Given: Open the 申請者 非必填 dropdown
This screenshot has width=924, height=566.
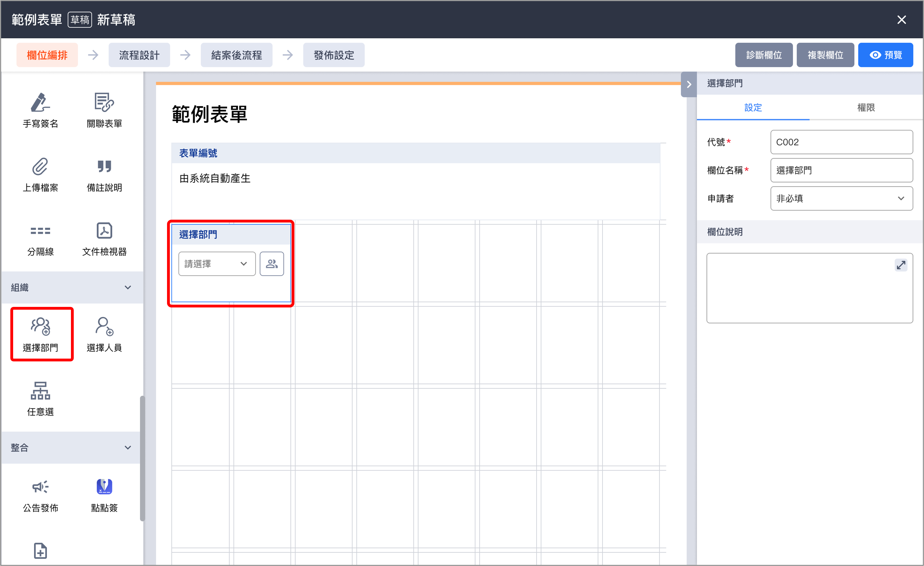Looking at the screenshot, I should (842, 198).
